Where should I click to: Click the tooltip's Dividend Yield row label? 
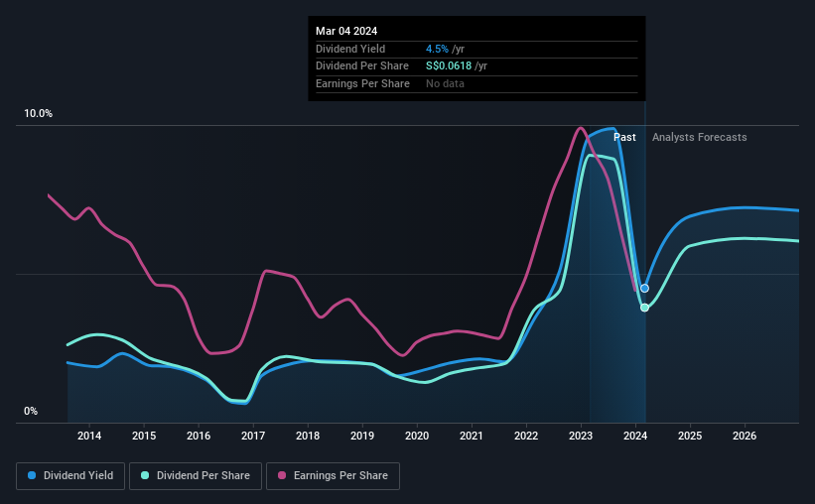350,49
